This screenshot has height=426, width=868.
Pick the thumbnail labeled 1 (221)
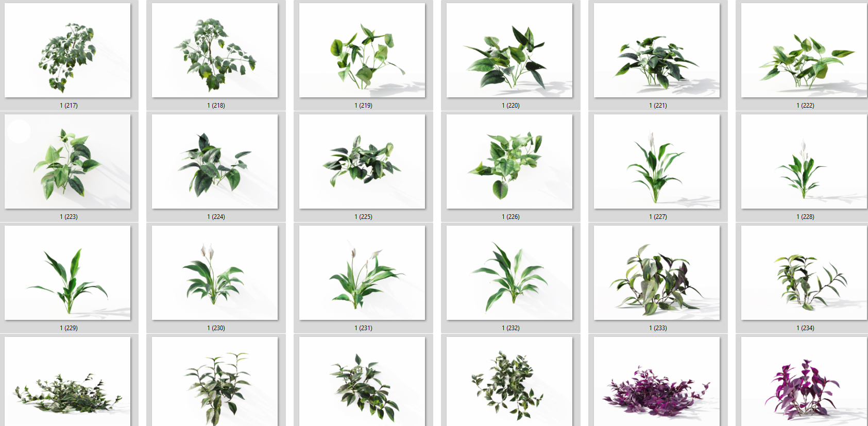(657, 50)
